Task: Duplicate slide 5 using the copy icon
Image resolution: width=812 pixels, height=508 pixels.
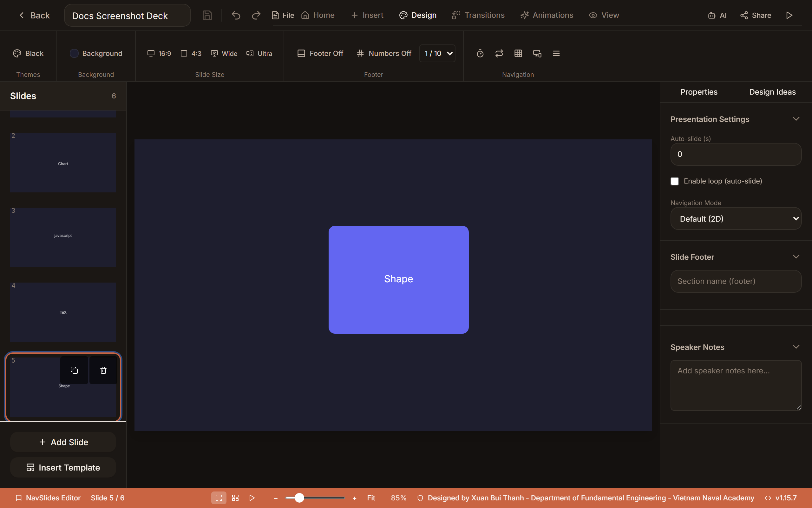Action: coord(74,370)
